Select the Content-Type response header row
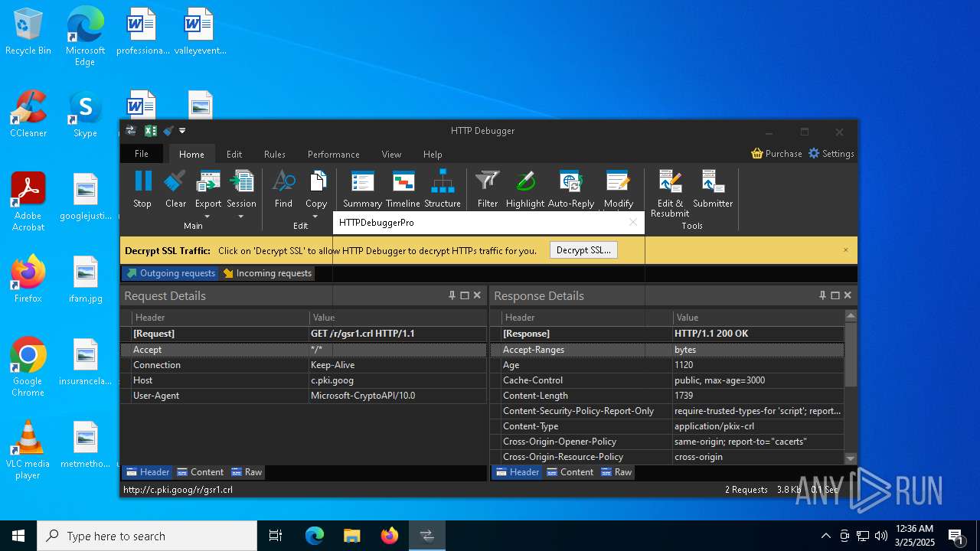This screenshot has height=551, width=980. (x=667, y=426)
